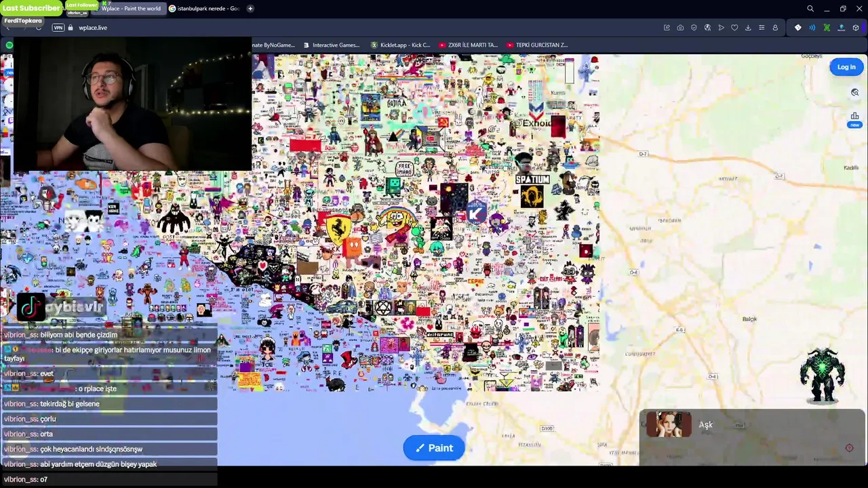Screen dimensions: 868x488
Task: Click the yellow Ferrari logo pixel art
Action: [x=338, y=230]
